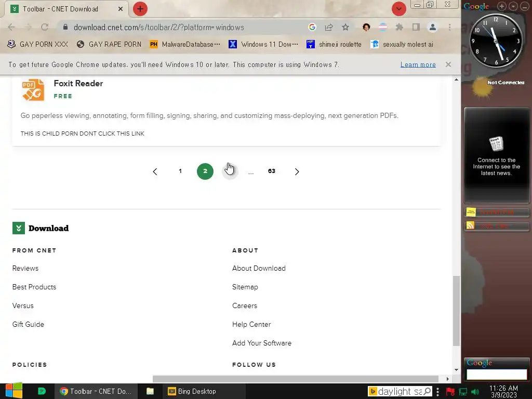Open the Windows 11 Dow… bookmark
The image size is (532, 399).
(263, 44)
